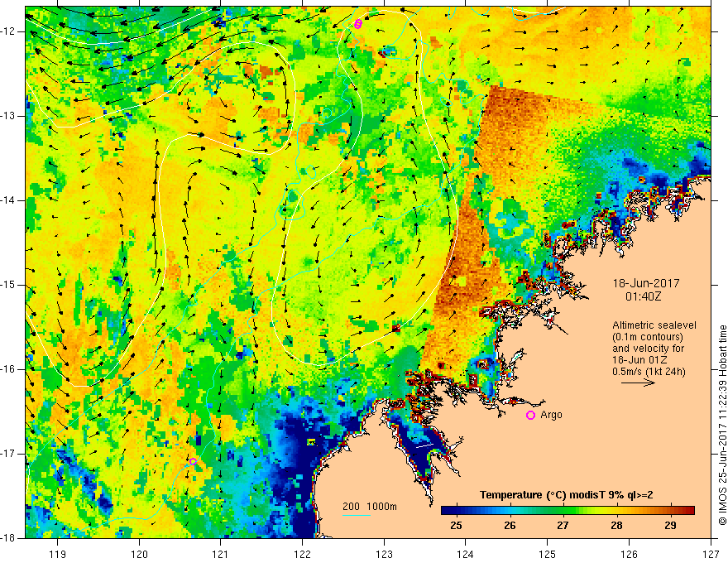The height and width of the screenshot is (563, 728).
Task: Click the -16 latitude axis label
Action: 9,369
